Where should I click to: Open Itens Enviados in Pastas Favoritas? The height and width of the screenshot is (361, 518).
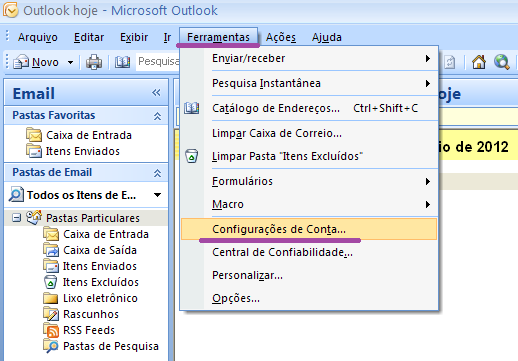(83, 151)
